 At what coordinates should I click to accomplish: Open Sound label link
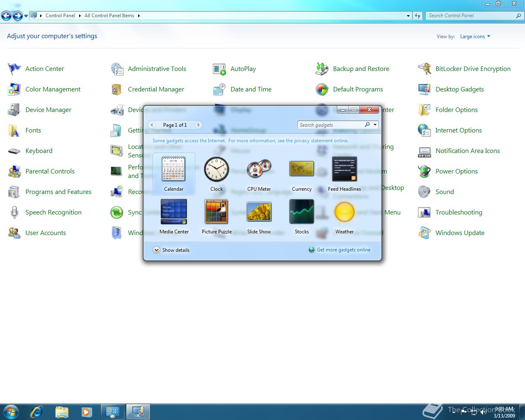445,192
